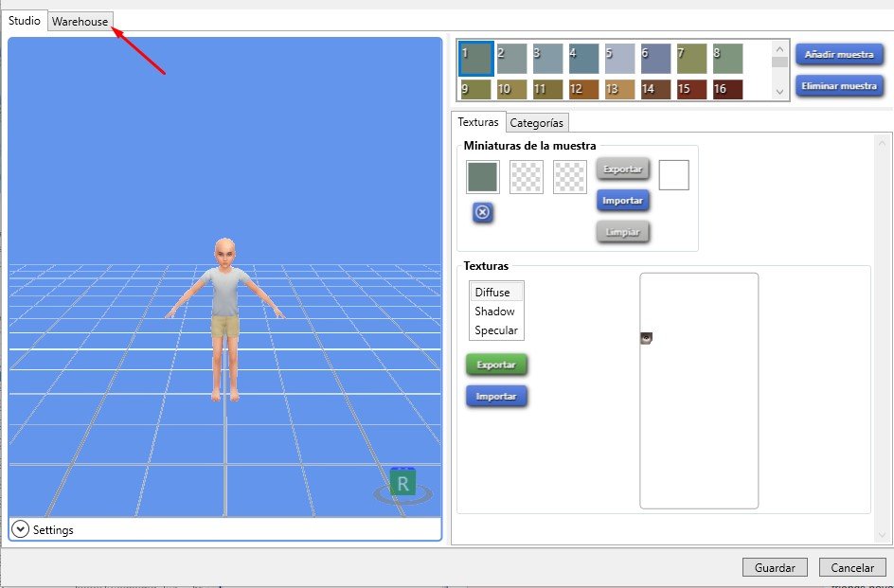Select the first sample thumbnail image
Image resolution: width=894 pixels, height=588 pixels.
click(482, 177)
